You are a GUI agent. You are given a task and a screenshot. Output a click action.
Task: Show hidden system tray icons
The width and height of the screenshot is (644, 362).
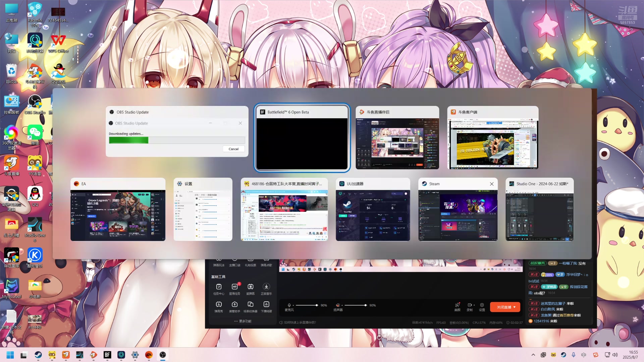tap(533, 355)
